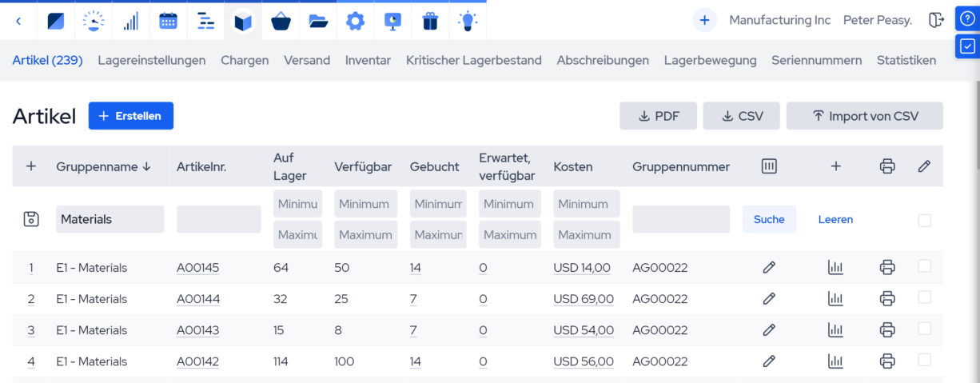Image resolution: width=980 pixels, height=383 pixels.
Task: Click the plus column header near printer icon
Action: click(x=835, y=166)
